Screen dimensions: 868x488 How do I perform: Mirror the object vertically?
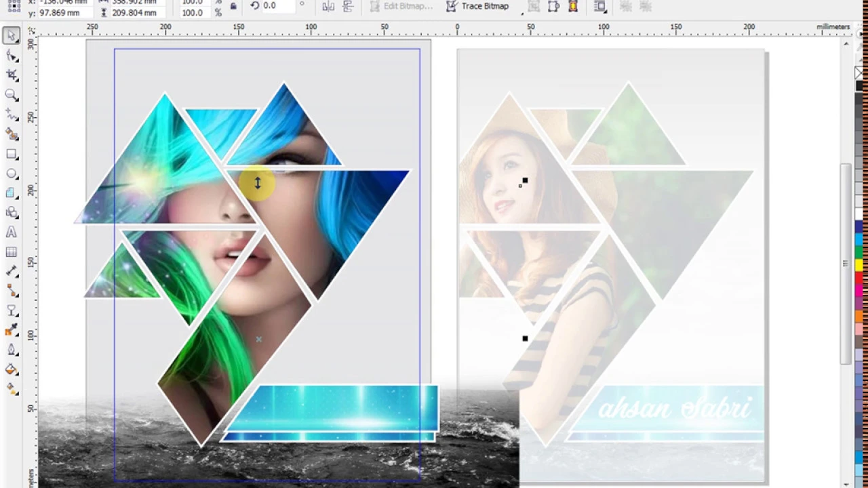tap(348, 6)
